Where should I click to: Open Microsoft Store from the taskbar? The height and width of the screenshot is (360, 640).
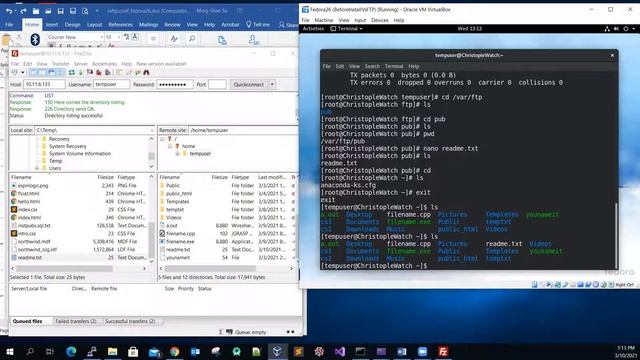click(133, 351)
